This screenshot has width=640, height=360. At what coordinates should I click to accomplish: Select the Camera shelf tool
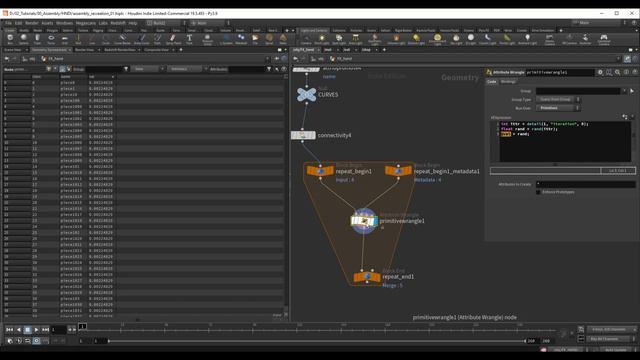(x=306, y=39)
